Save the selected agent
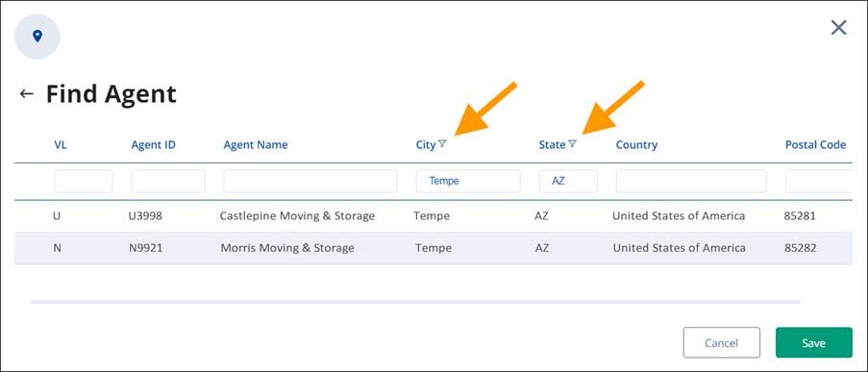The height and width of the screenshot is (372, 868). (814, 342)
